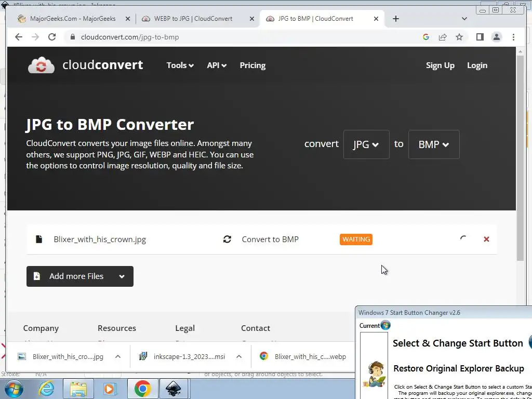This screenshot has height=399, width=532.
Task: Click the Start Button Changer v2.6 title bar
Action: [x=444, y=312]
